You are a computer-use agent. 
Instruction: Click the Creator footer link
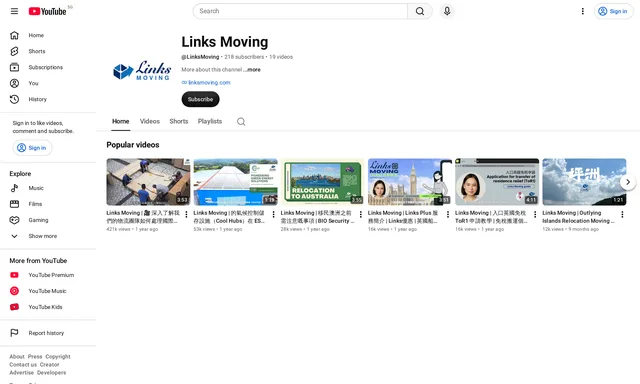[49, 364]
